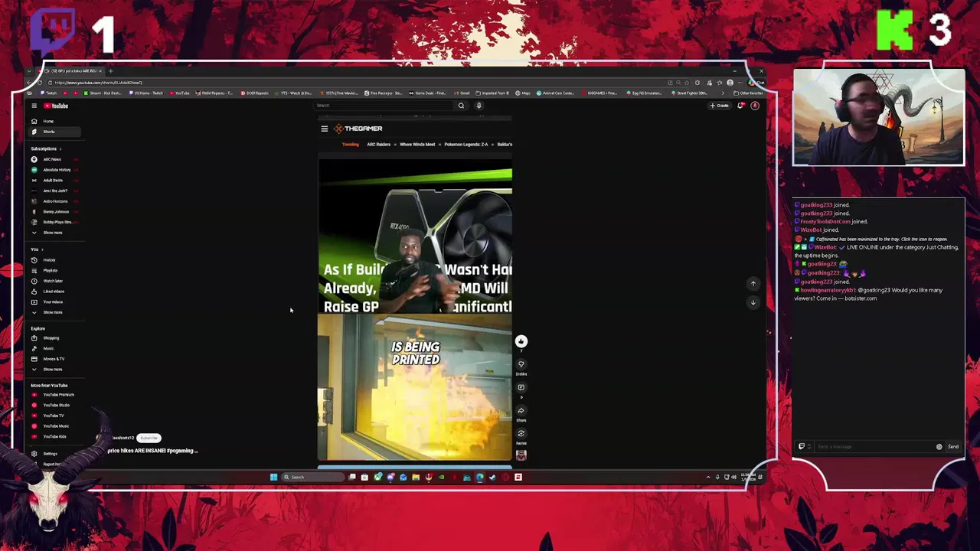Dislike the Short video
The width and height of the screenshot is (980, 551).
pyautogui.click(x=521, y=364)
